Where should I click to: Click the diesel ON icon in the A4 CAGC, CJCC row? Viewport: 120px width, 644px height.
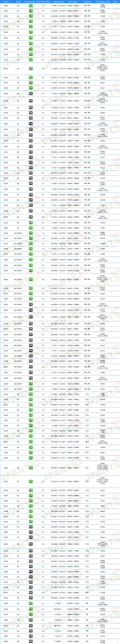pos(31,118)
